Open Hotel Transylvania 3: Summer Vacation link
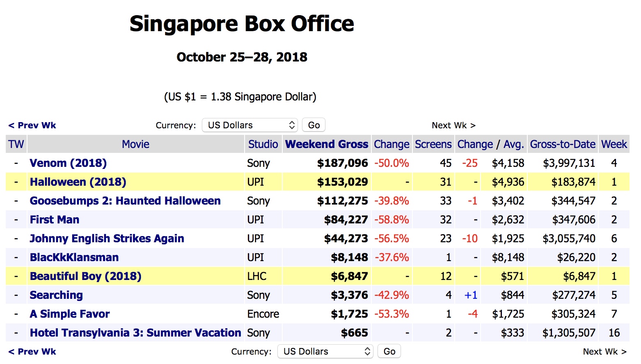641x364 pixels. 135,333
